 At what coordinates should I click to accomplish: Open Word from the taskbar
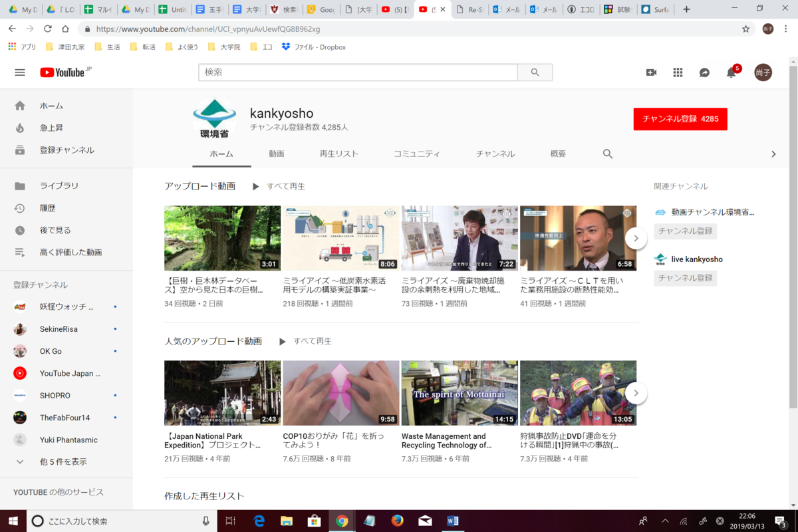[x=454, y=521]
